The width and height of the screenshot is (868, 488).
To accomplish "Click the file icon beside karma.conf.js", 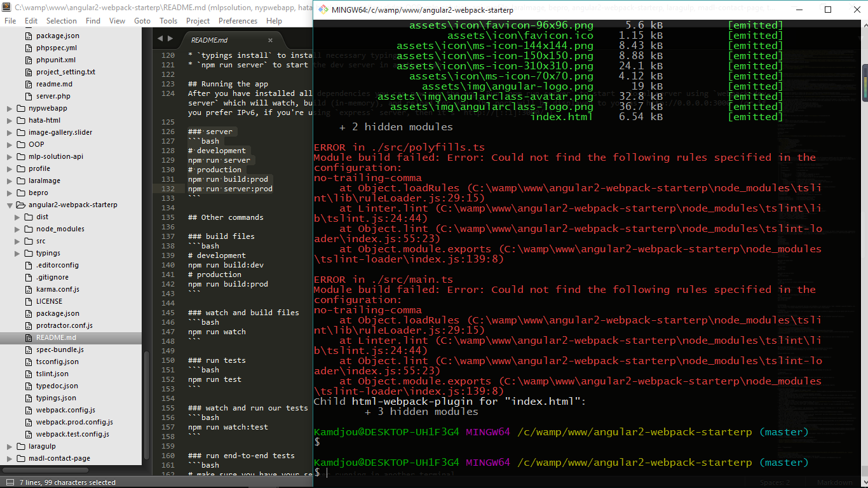I will tap(28, 289).
